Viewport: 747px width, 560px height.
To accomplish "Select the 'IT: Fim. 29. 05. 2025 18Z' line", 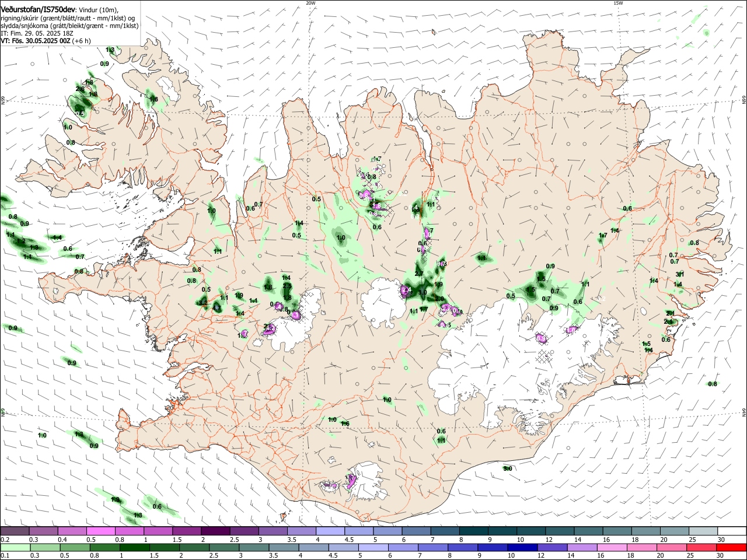I will [37, 33].
